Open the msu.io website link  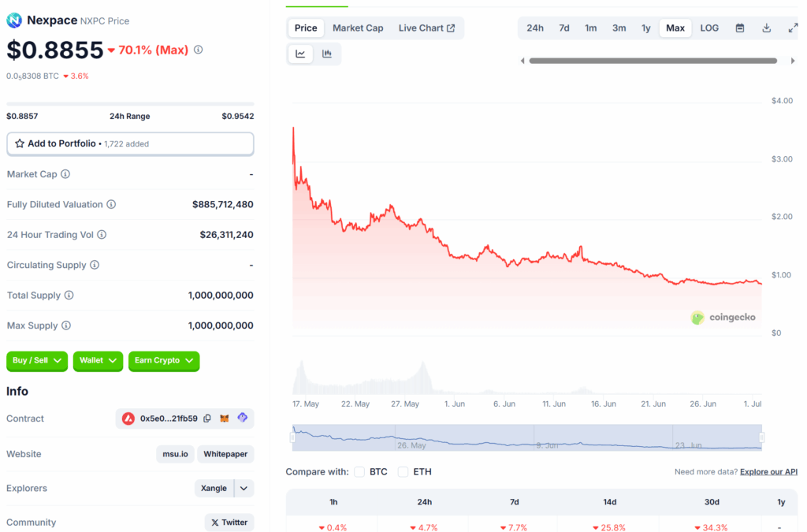(x=175, y=454)
